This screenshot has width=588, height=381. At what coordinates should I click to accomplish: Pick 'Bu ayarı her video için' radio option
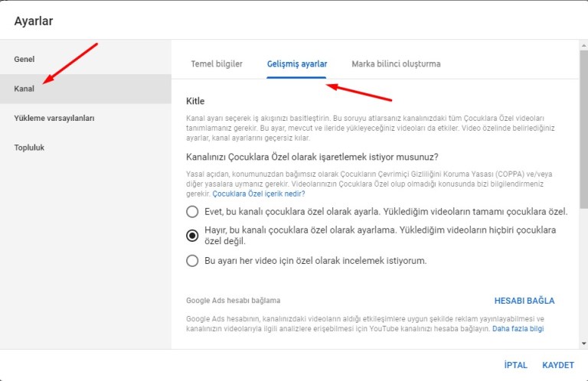coord(193,261)
